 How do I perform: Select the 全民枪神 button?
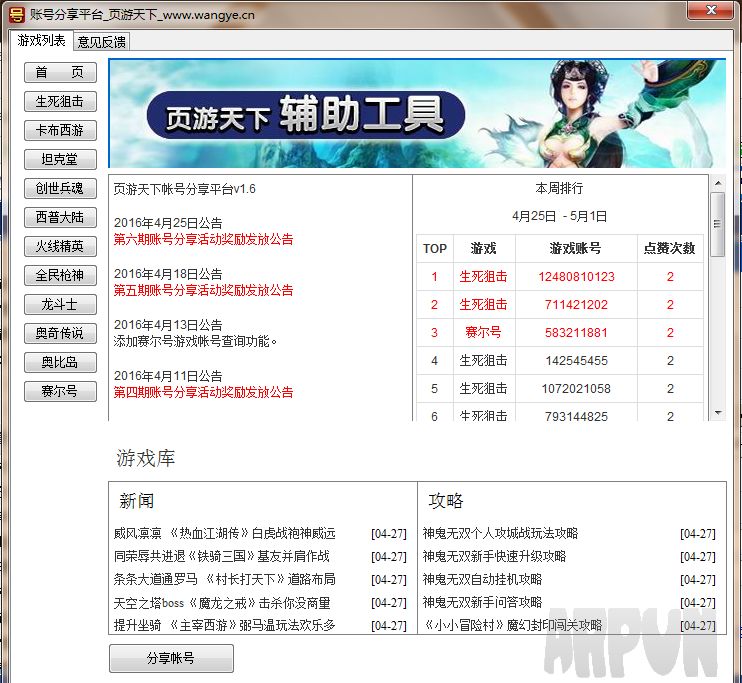tap(60, 275)
